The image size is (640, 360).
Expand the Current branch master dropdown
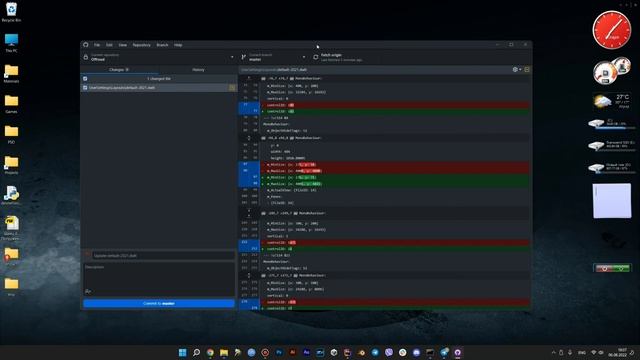tap(273, 57)
